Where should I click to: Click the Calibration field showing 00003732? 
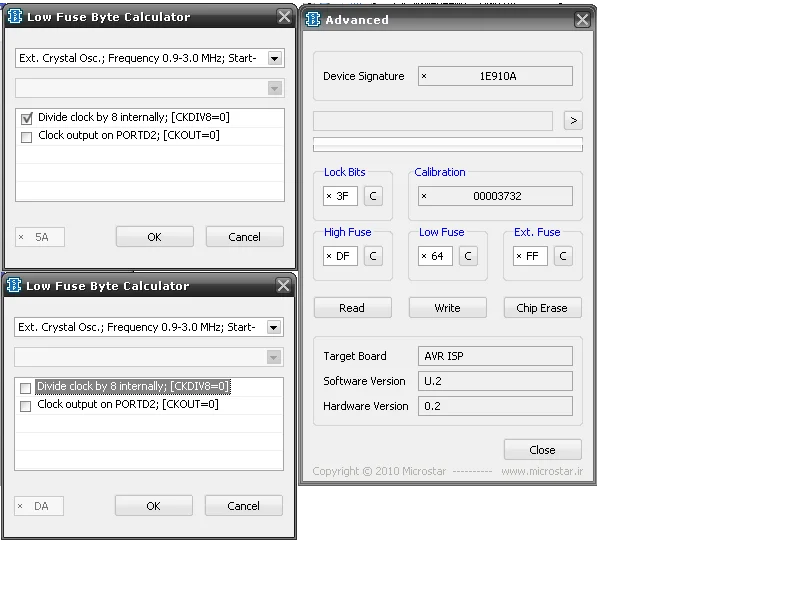(x=495, y=196)
